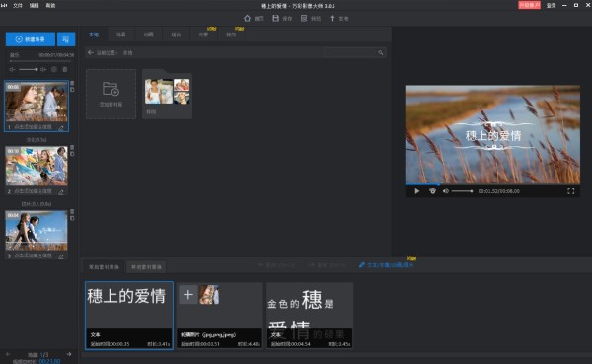Click copy icon beside scene 2
The height and width of the screenshot is (364, 592).
pyautogui.click(x=72, y=154)
